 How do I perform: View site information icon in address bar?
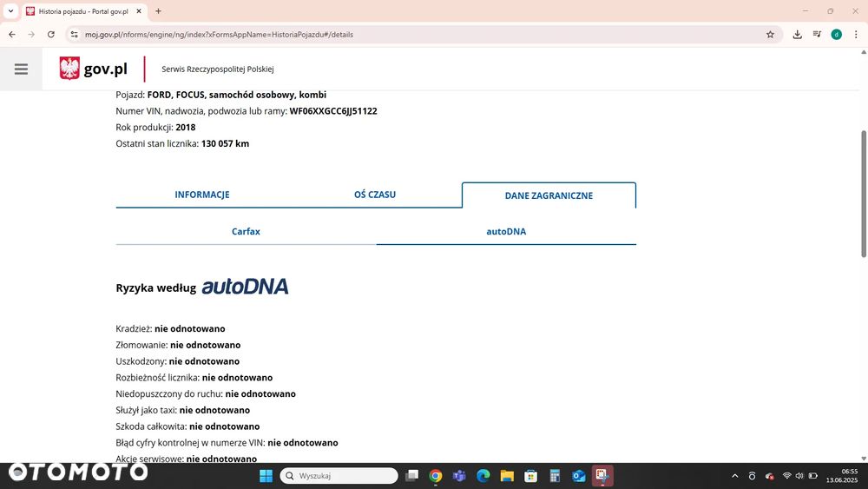click(x=74, y=35)
